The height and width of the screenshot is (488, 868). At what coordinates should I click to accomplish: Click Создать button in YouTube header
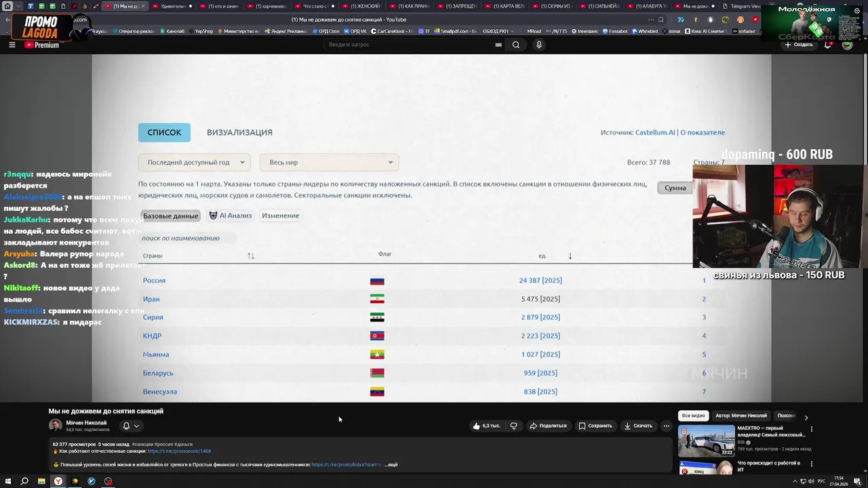(798, 45)
